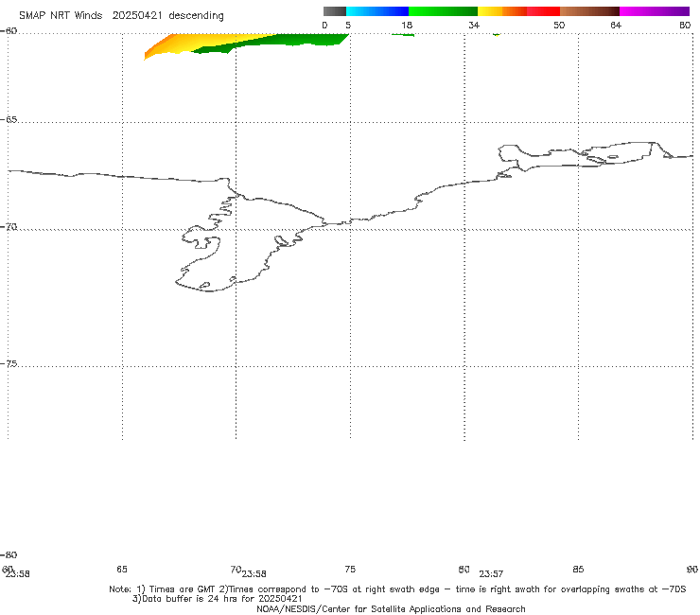The width and height of the screenshot is (700, 615).
Task: Click the word 'descending' in the title
Action: [x=197, y=16]
